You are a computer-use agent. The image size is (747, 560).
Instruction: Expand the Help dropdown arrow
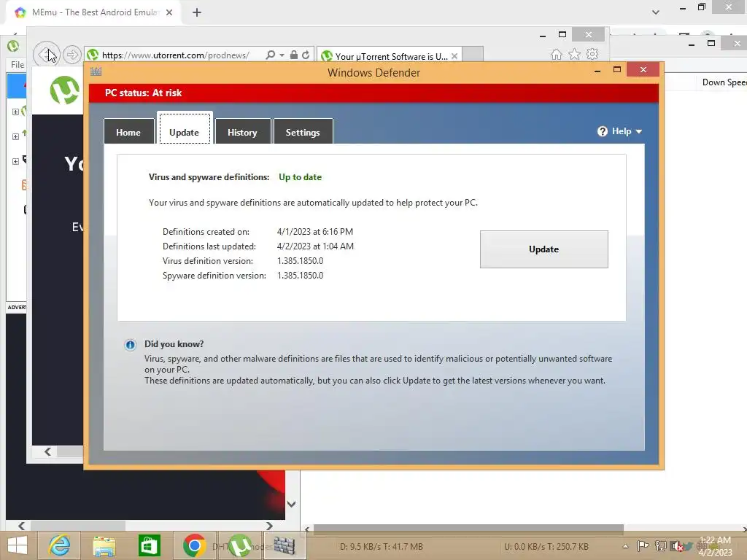click(639, 131)
